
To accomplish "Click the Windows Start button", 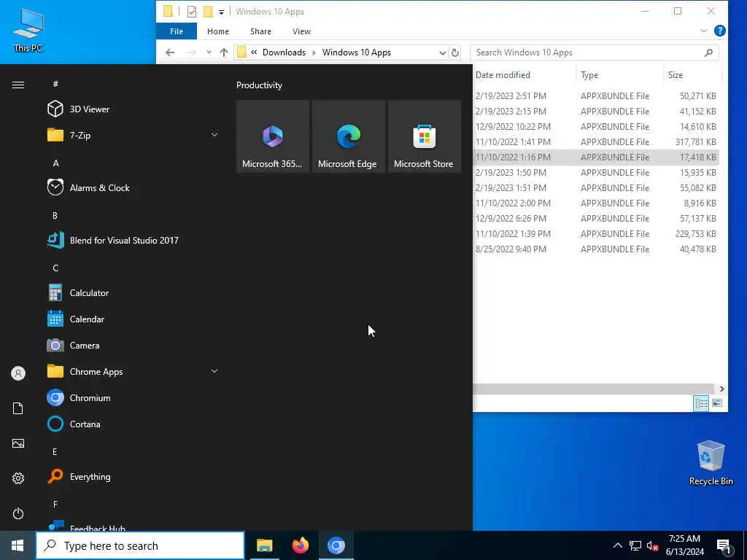I will (x=18, y=545).
